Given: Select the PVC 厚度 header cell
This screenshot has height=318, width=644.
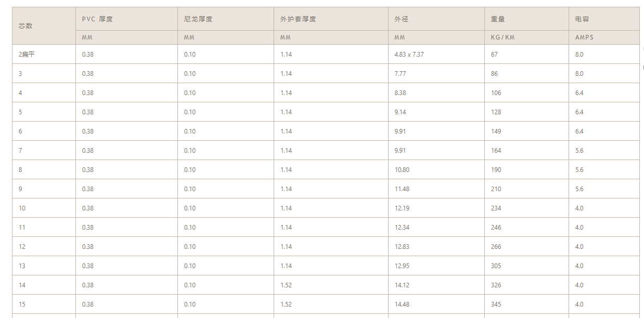Looking at the screenshot, I should click(126, 19).
